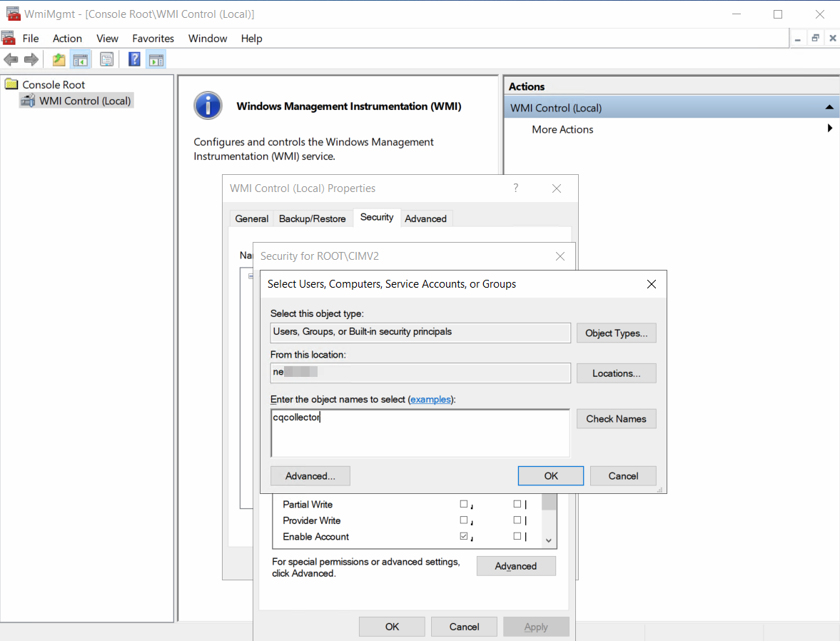This screenshot has width=840, height=641.
Task: Collapse the WMI Control (Local) actions section
Action: pyautogui.click(x=829, y=108)
